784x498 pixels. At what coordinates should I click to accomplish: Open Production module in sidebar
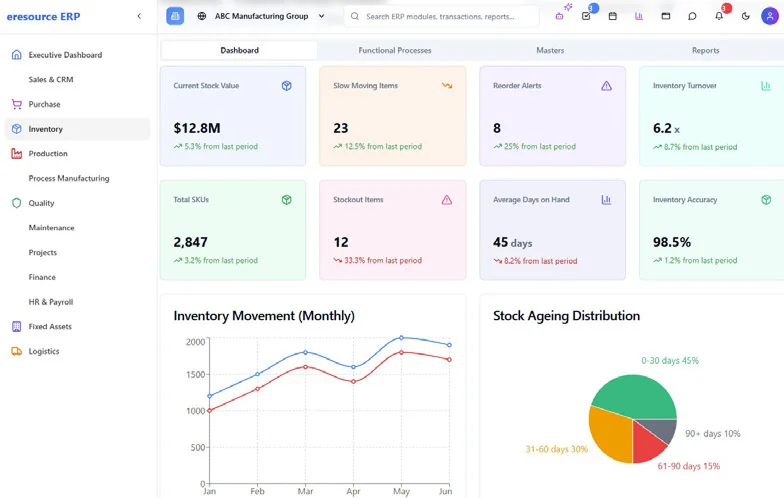pos(48,154)
